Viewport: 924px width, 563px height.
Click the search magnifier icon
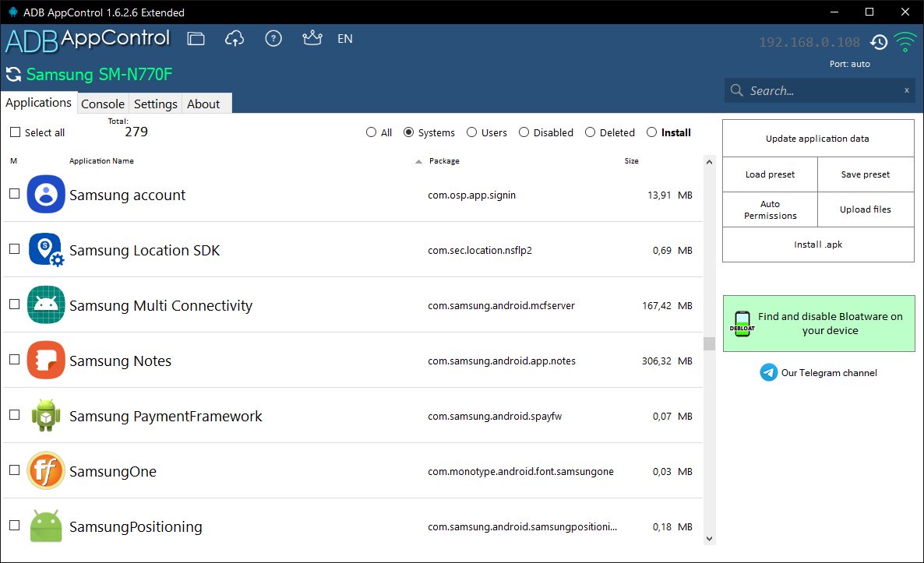(736, 90)
